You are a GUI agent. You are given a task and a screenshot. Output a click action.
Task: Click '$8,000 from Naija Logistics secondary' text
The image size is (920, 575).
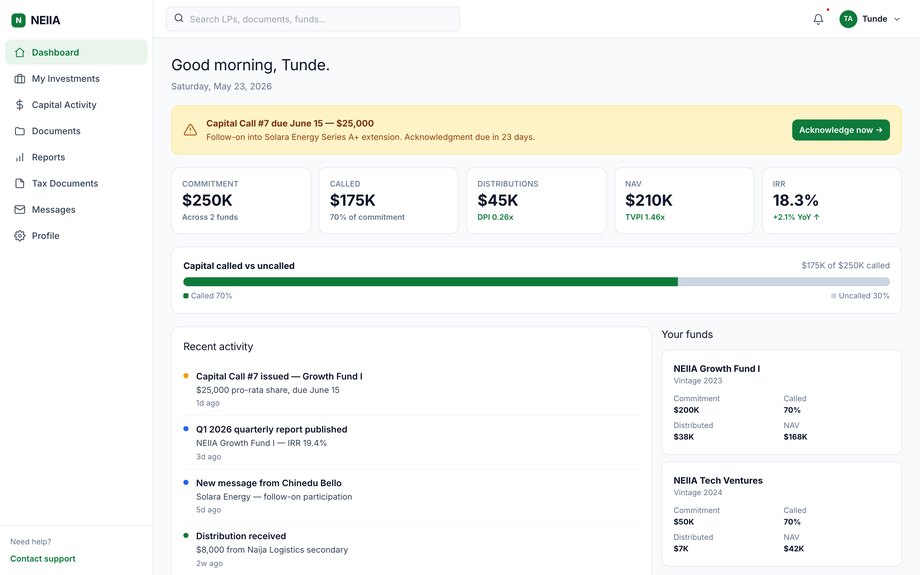(272, 550)
